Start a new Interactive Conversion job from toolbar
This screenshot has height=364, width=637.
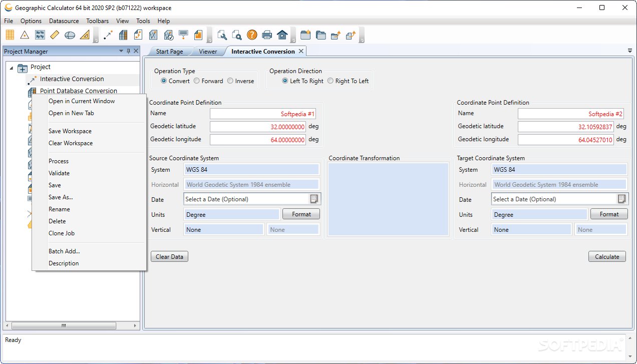coord(108,35)
